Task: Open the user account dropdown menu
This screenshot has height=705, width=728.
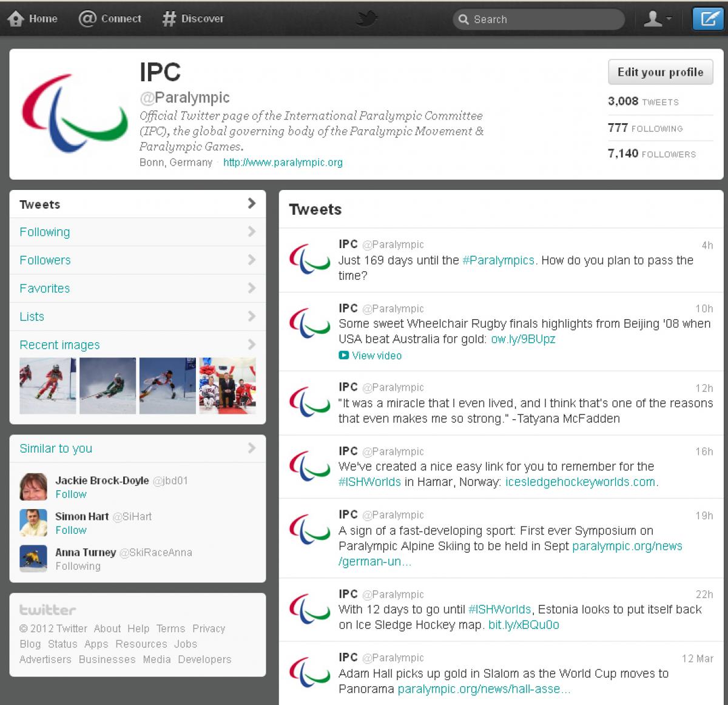Action: click(657, 19)
